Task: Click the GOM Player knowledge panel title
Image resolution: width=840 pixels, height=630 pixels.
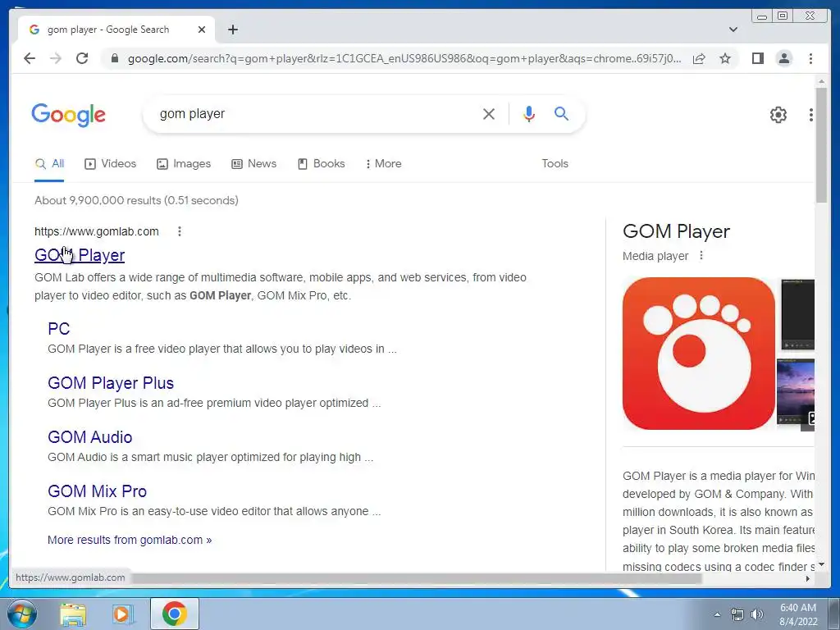Action: click(x=676, y=231)
